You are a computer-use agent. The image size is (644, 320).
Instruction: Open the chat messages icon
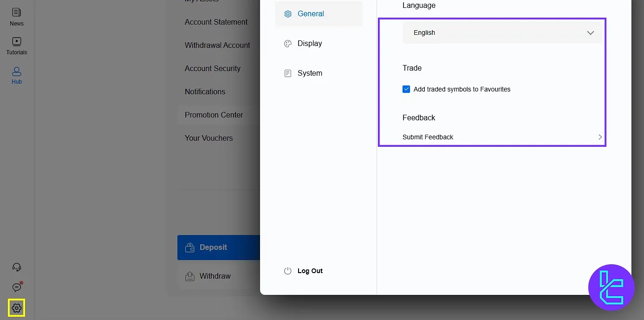(x=17, y=287)
